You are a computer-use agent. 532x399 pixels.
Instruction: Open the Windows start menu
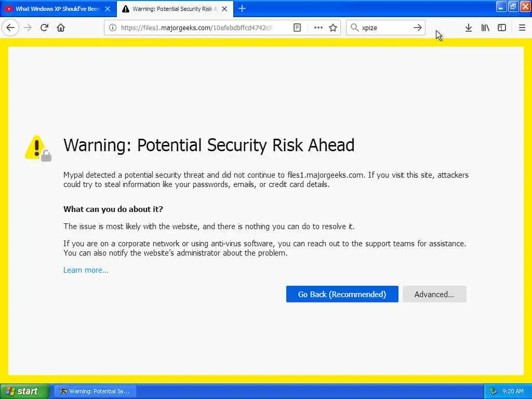point(25,391)
